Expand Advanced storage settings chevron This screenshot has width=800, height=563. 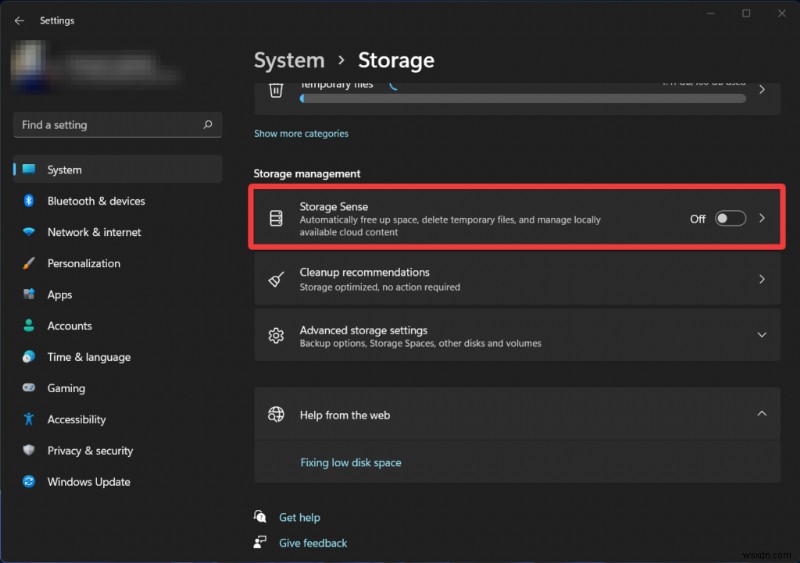(762, 335)
